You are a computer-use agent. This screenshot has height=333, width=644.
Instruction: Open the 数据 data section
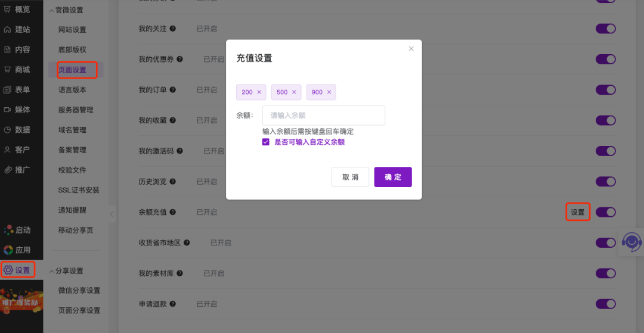(x=17, y=130)
